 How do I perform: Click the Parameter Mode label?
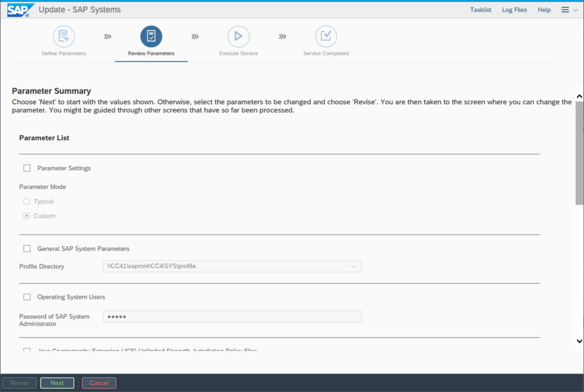pyautogui.click(x=42, y=187)
